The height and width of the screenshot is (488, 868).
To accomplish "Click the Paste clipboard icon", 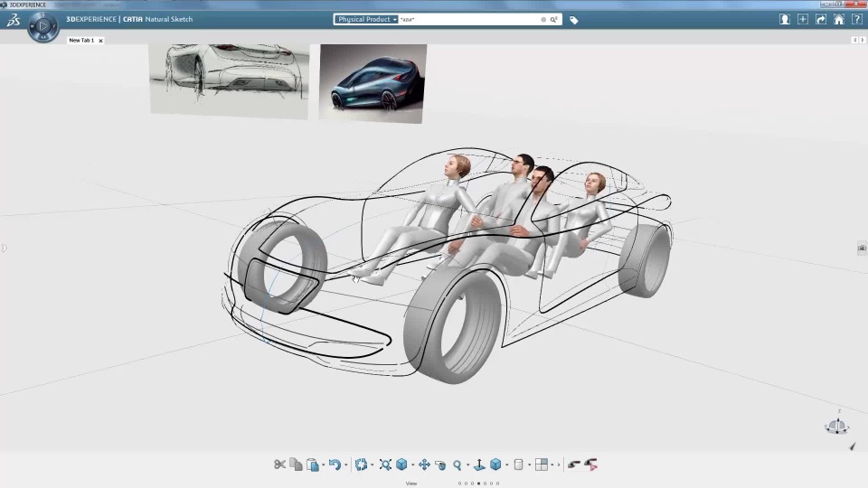I will [313, 465].
